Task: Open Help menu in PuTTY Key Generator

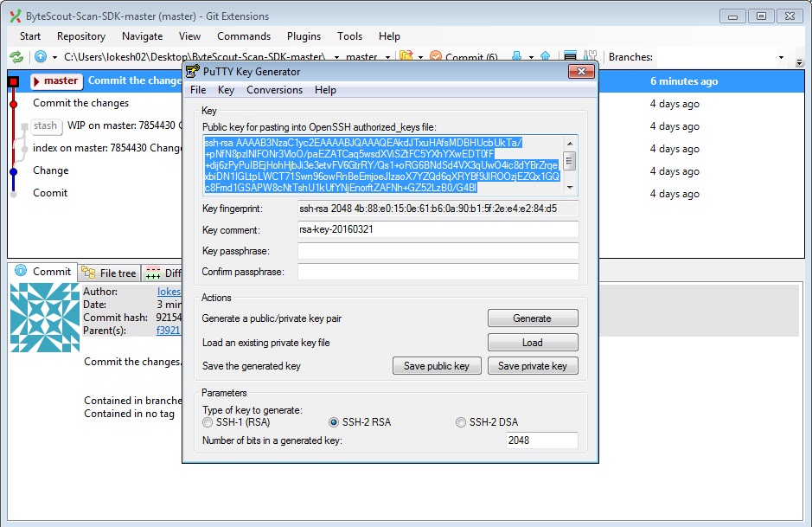Action: point(325,90)
